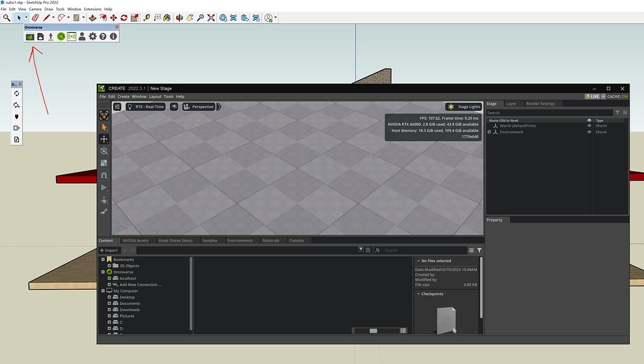644x364 pixels.
Task: Open the viewport hamburger menu icon
Action: click(117, 106)
